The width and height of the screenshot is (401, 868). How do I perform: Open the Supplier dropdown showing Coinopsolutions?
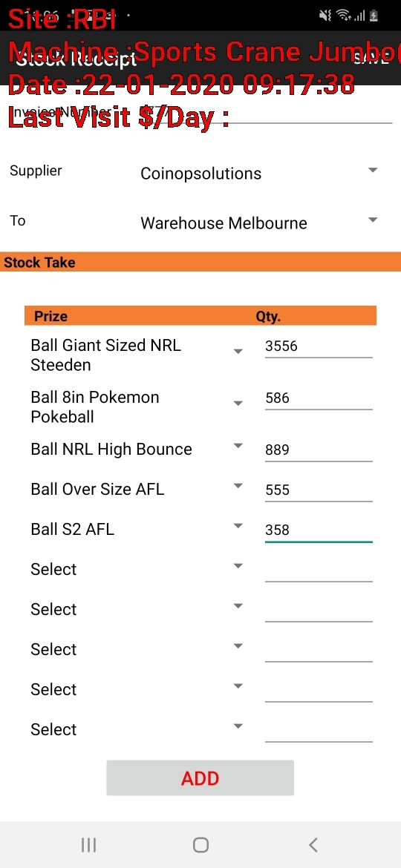click(259, 174)
